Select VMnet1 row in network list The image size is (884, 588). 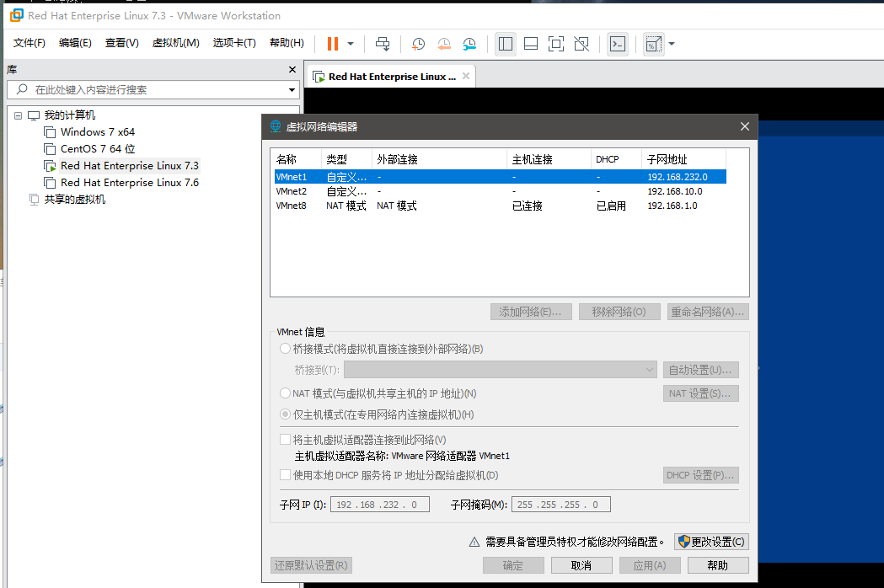pyautogui.click(x=500, y=176)
